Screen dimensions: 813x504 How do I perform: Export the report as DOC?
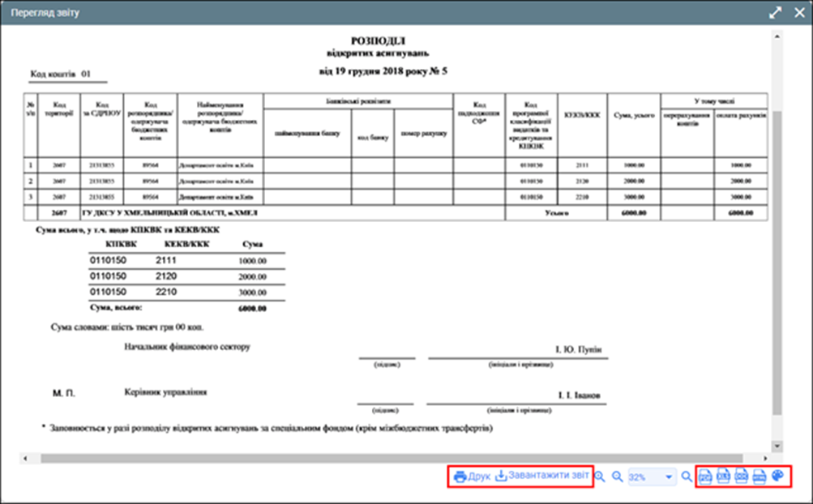click(741, 477)
